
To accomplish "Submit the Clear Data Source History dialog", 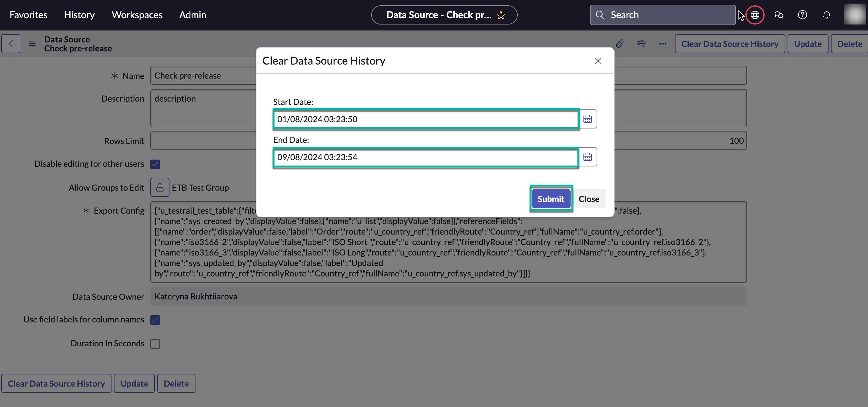I will click(x=551, y=199).
